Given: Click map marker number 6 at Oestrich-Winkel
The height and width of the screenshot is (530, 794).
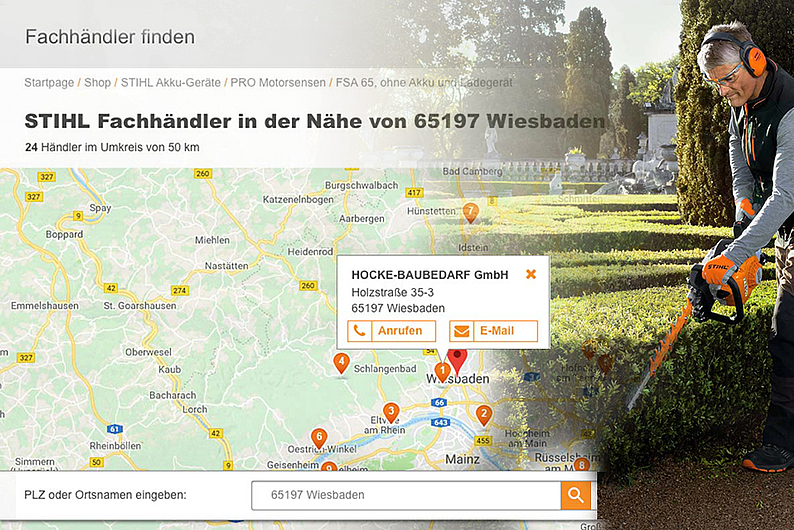Looking at the screenshot, I should click(x=319, y=438).
